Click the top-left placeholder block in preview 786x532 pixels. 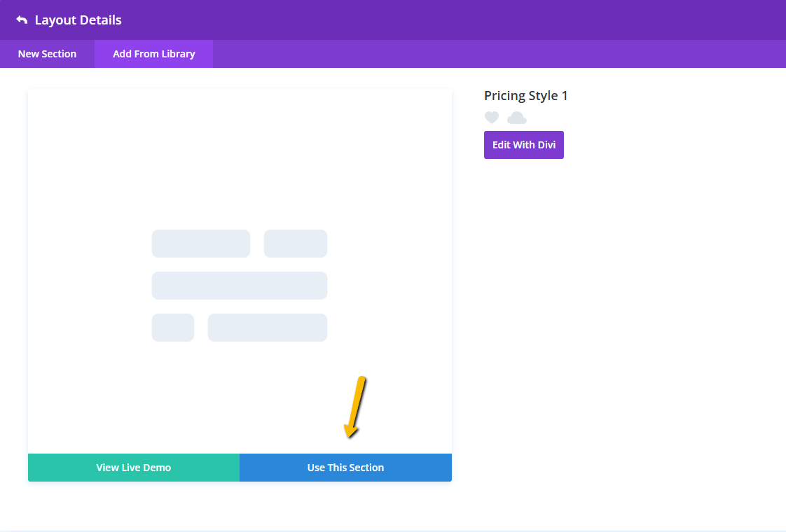tap(200, 244)
